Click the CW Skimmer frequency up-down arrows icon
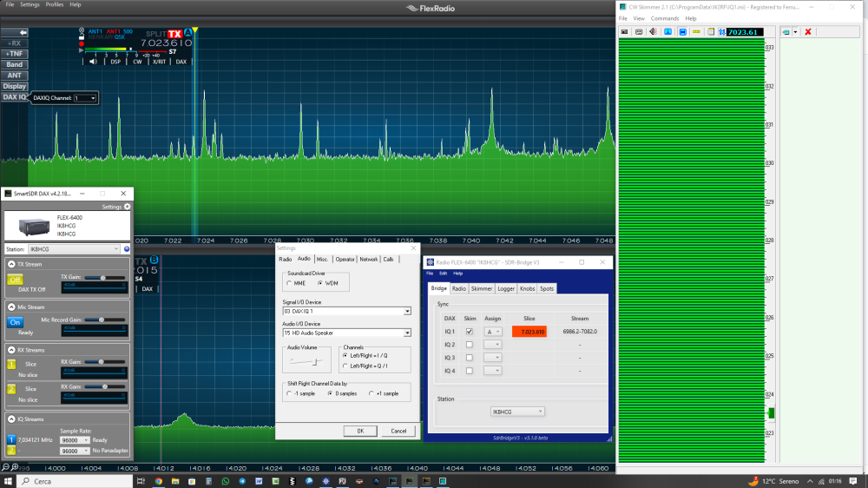 point(722,32)
